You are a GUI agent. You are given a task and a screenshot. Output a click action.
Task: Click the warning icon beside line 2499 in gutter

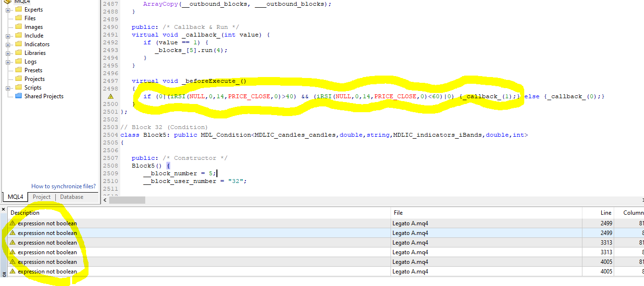(111, 96)
